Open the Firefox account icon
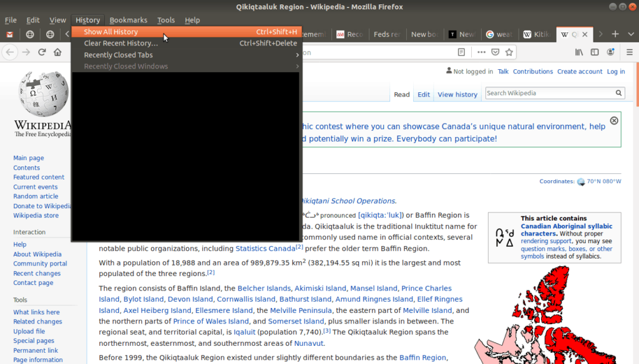This screenshot has height=364, width=639. (x=610, y=52)
